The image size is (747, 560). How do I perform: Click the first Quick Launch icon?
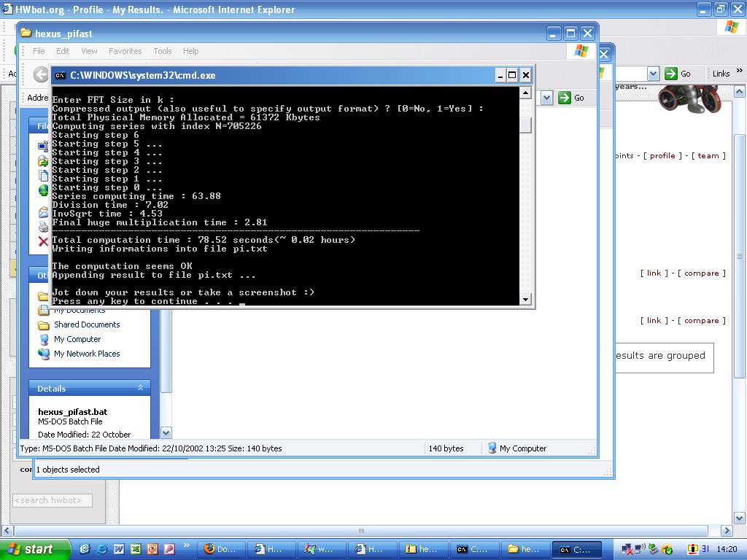point(85,549)
